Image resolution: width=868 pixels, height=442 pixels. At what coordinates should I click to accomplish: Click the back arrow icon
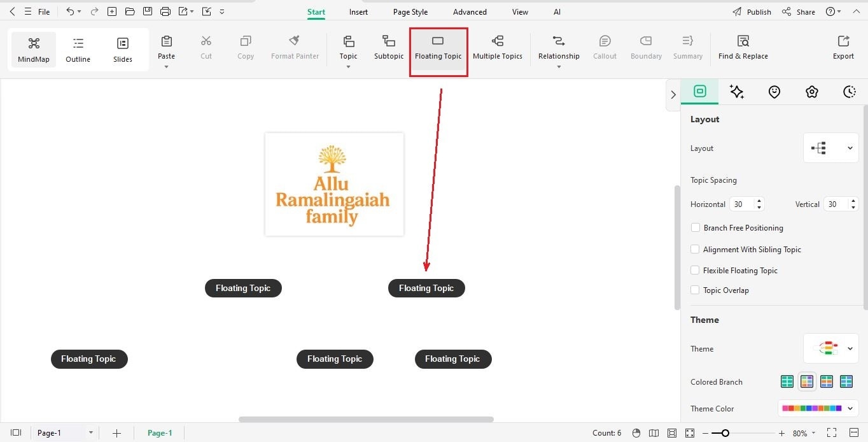[x=12, y=11]
